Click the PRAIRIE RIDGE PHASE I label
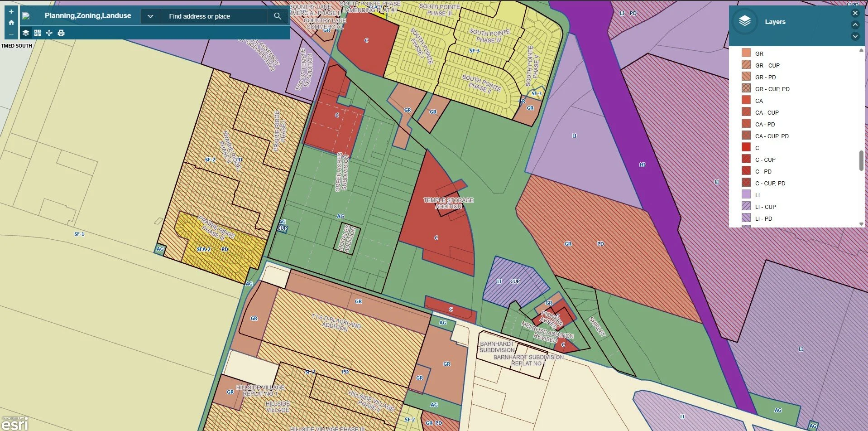This screenshot has height=431, width=868. pos(280,131)
